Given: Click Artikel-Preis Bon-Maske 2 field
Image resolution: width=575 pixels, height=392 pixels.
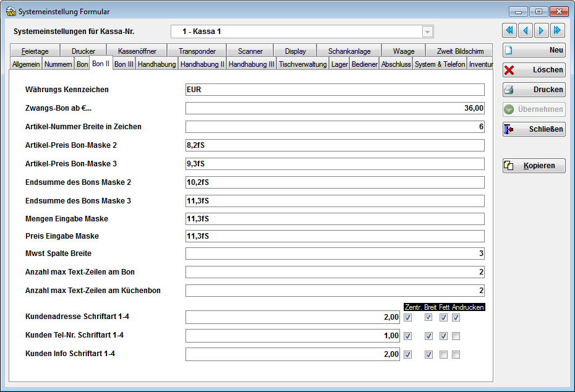Looking at the screenshot, I should [335, 145].
